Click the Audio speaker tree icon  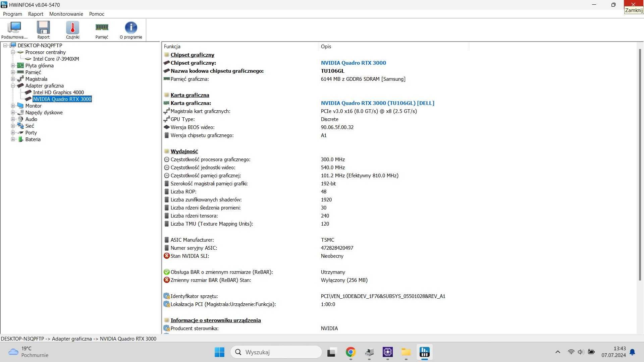[20, 119]
